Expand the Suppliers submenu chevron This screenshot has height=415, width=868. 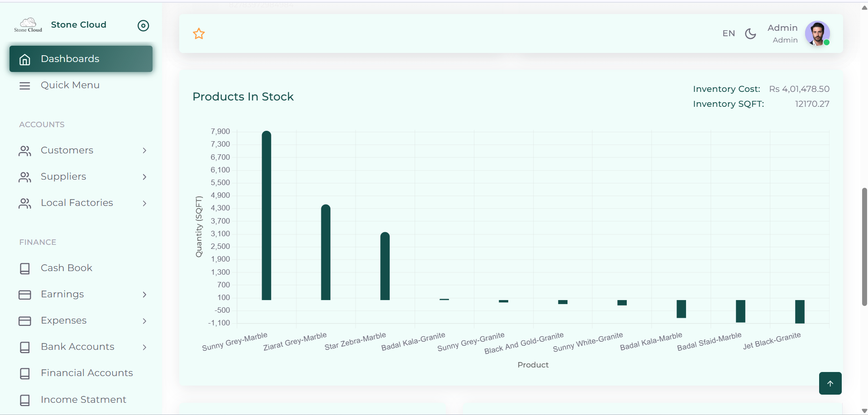[144, 176]
